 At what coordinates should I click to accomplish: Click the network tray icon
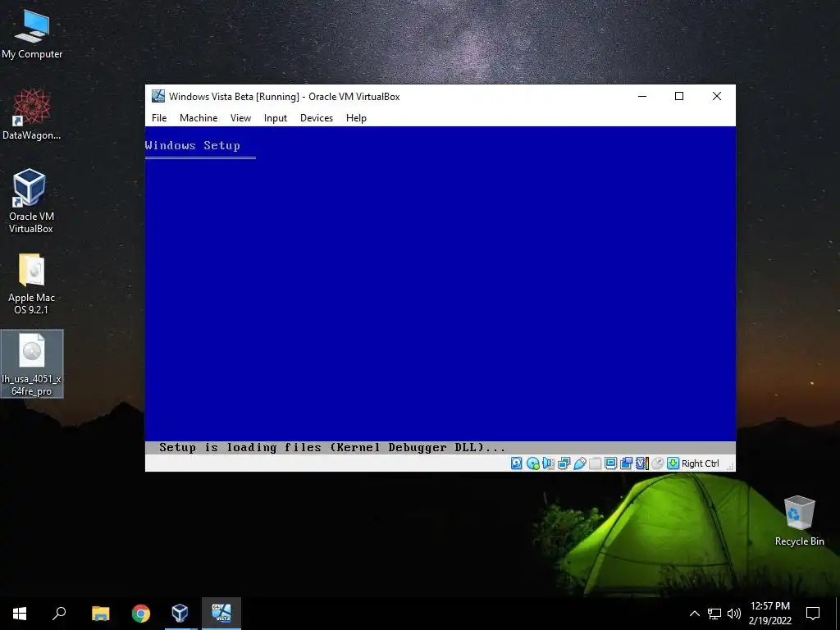click(714, 614)
